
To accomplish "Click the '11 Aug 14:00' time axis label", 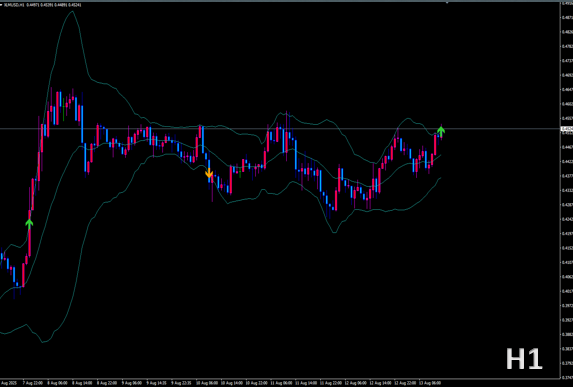I will coord(307,383).
